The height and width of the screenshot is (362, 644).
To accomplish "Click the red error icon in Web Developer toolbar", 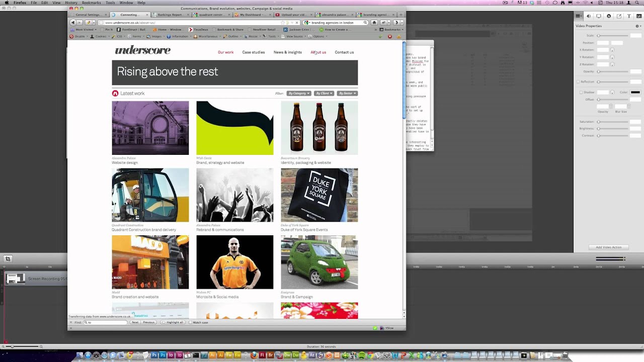I will click(x=389, y=36).
